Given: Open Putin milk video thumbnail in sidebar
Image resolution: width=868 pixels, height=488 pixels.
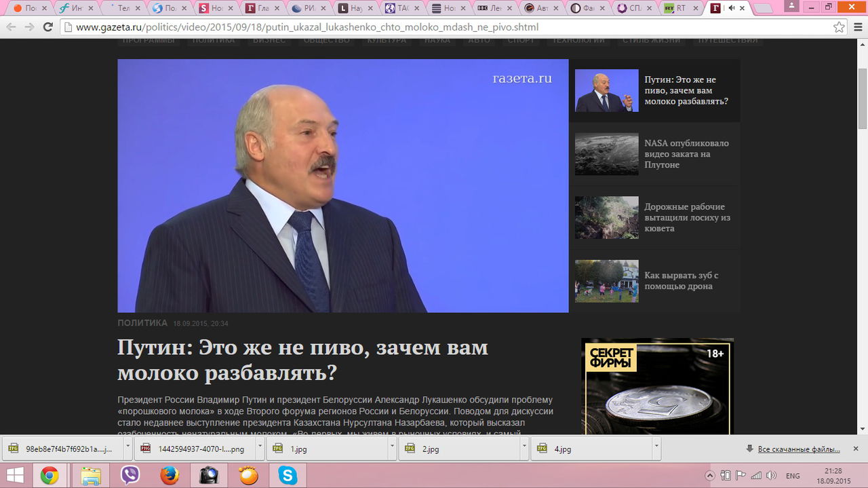Looking at the screenshot, I should coord(607,90).
